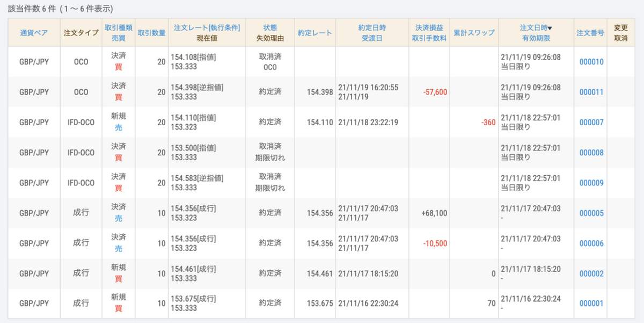Click the -57,600 settlement loss cell

pyautogui.click(x=435, y=92)
